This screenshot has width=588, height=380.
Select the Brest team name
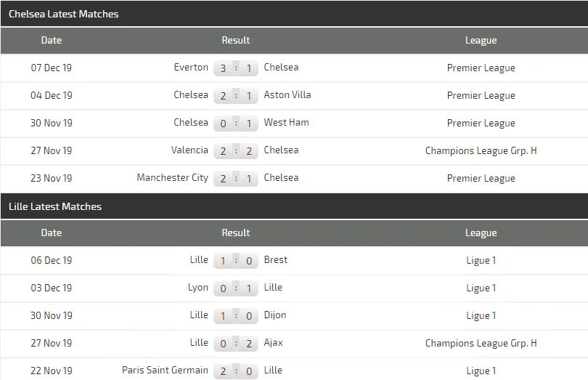[276, 260]
